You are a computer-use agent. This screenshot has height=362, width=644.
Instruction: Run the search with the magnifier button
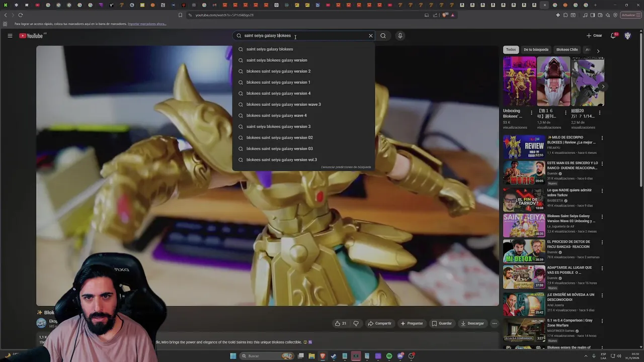(383, 36)
